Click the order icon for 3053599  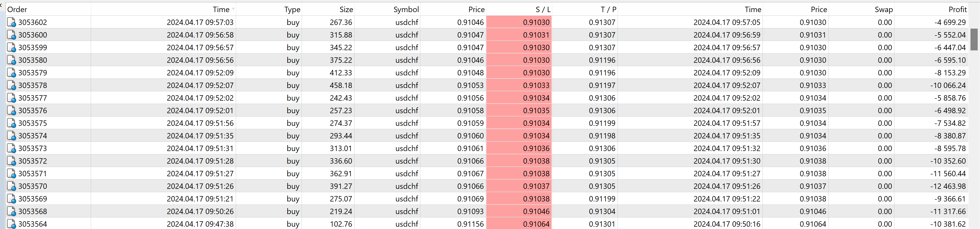pyautogui.click(x=12, y=48)
